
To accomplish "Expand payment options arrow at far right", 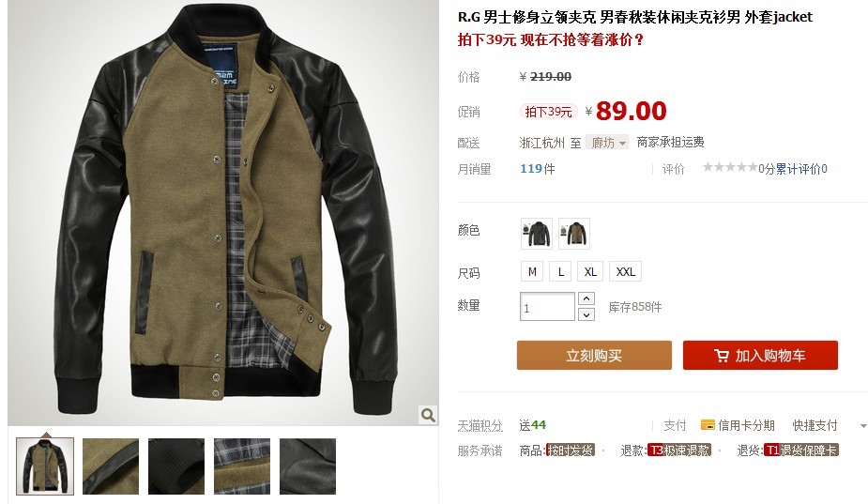I will point(863,426).
